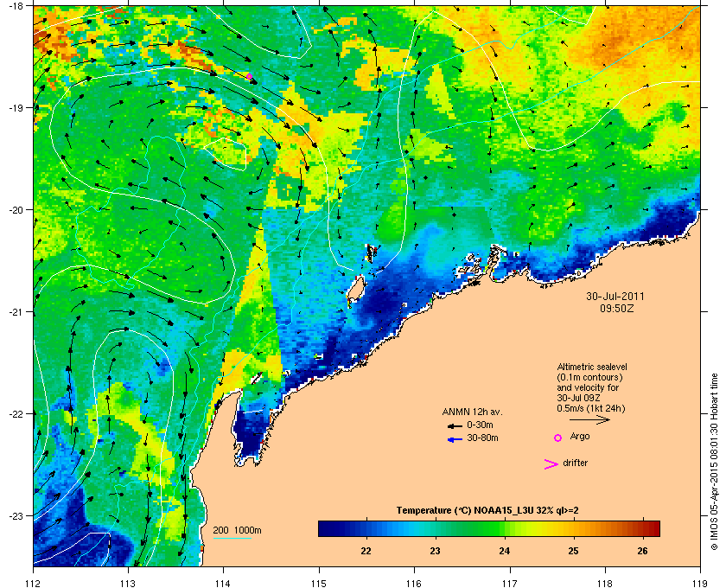Viewport: 726px width, 588px height.
Task: Click the '0.5m/s (1kt 24h)' text
Action: [x=591, y=409]
